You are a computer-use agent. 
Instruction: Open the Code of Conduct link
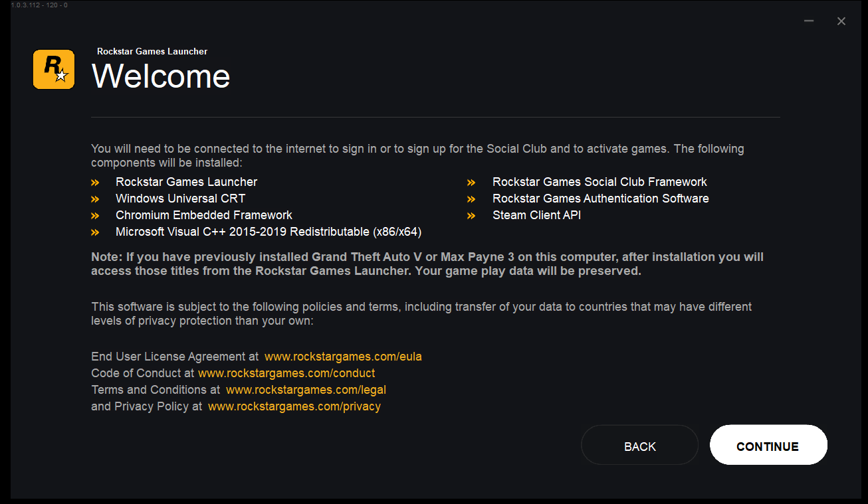pyautogui.click(x=286, y=373)
